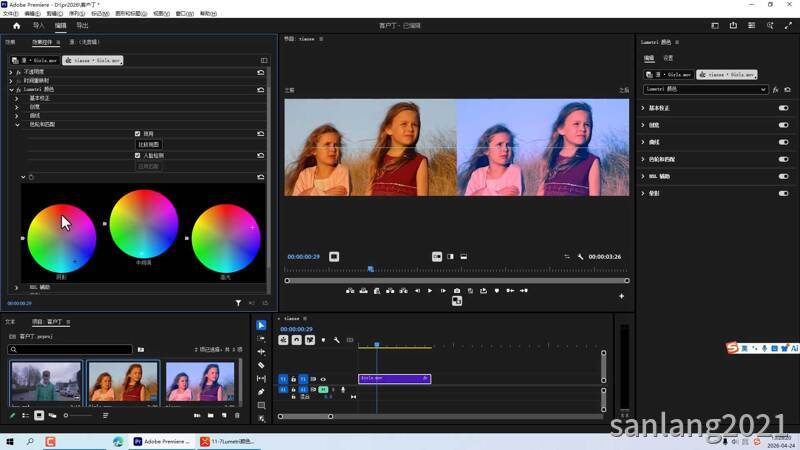The image size is (800, 450).
Task: Uncheck the Active checkbox under Color Wheels
Action: click(x=137, y=134)
